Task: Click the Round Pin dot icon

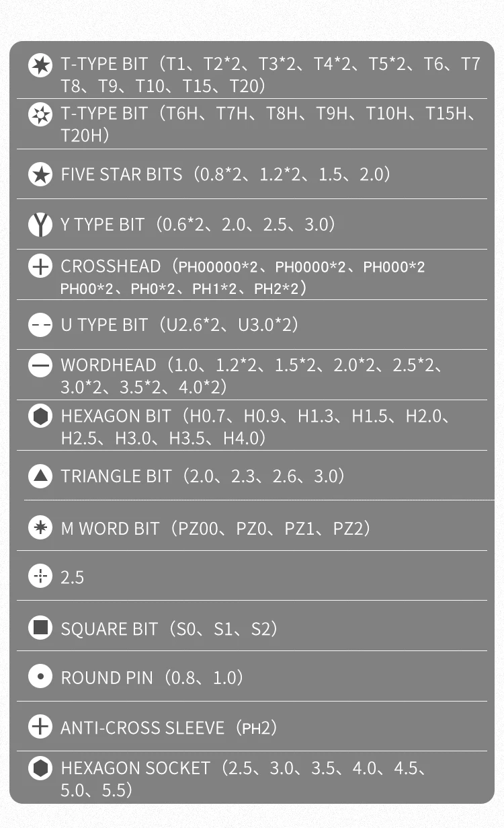Action: (40, 677)
